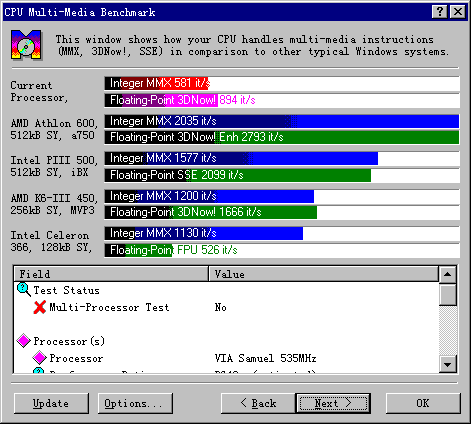
Task: Click the K6-III Integer MMX 1200 it/s bar
Action: coord(282,196)
